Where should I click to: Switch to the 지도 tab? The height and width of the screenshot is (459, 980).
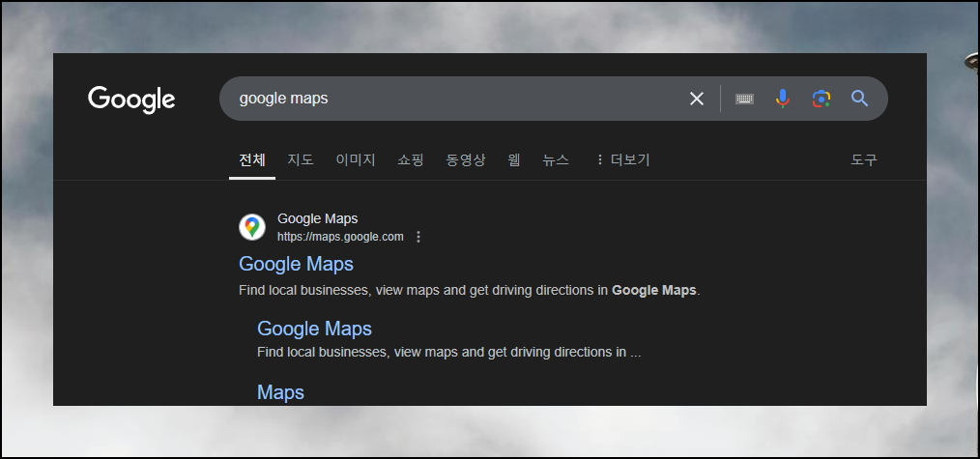point(300,159)
